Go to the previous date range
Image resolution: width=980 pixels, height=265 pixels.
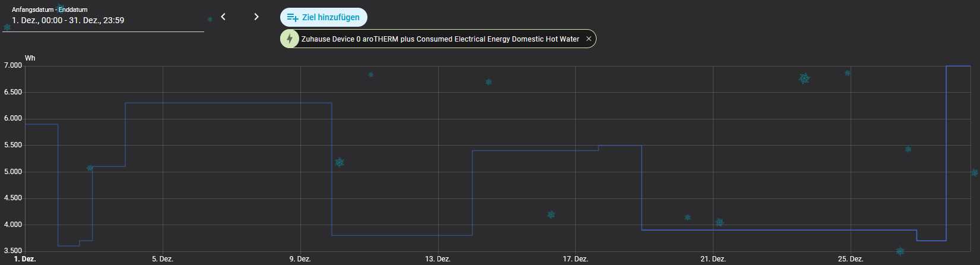click(x=223, y=17)
